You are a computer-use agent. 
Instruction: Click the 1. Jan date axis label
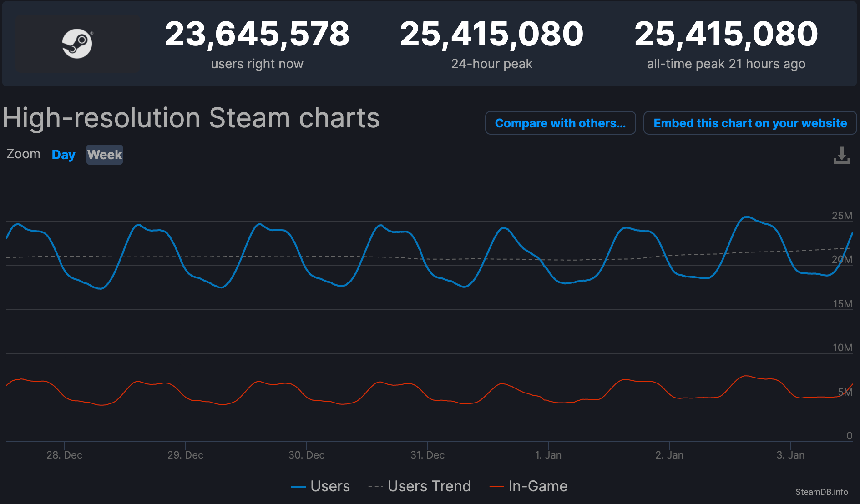[x=548, y=455]
